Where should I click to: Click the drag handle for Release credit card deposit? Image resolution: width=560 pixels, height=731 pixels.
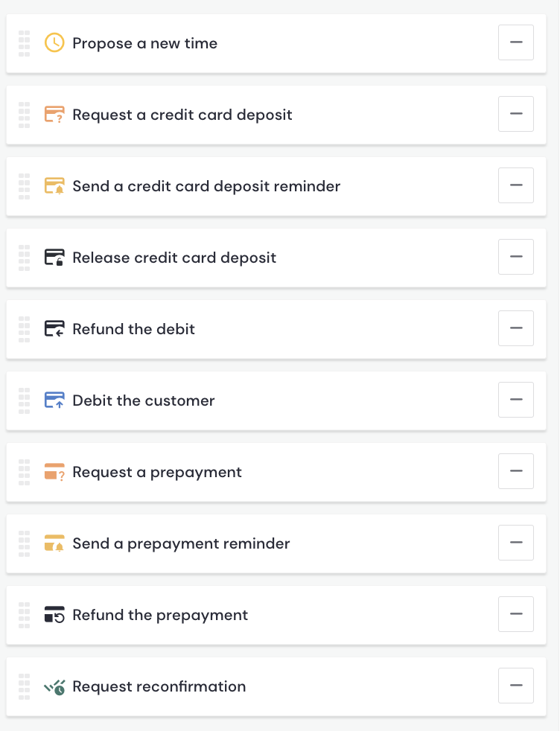click(24, 258)
